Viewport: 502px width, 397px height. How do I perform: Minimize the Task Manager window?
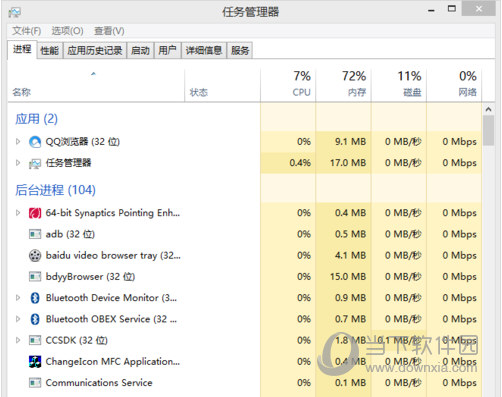(x=431, y=10)
